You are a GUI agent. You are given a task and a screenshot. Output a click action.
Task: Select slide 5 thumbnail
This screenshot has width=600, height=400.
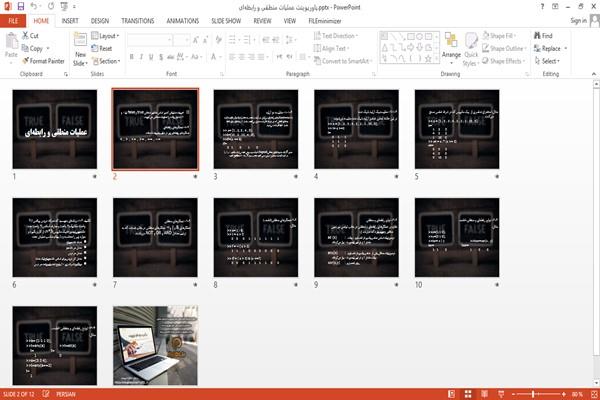[x=457, y=129]
